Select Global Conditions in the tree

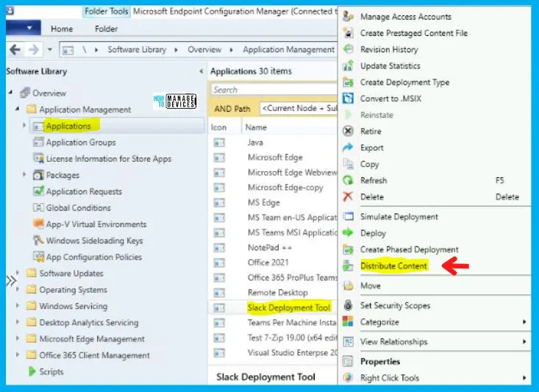coord(79,207)
